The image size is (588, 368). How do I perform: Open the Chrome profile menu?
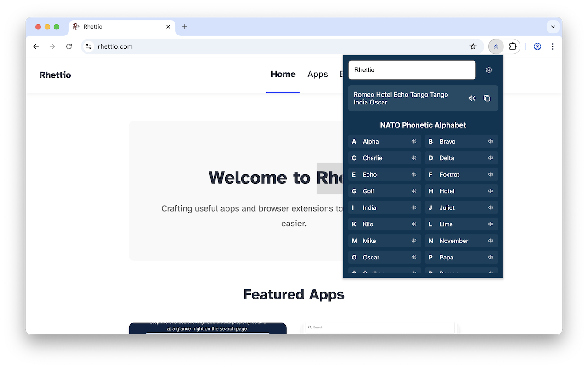tap(537, 46)
